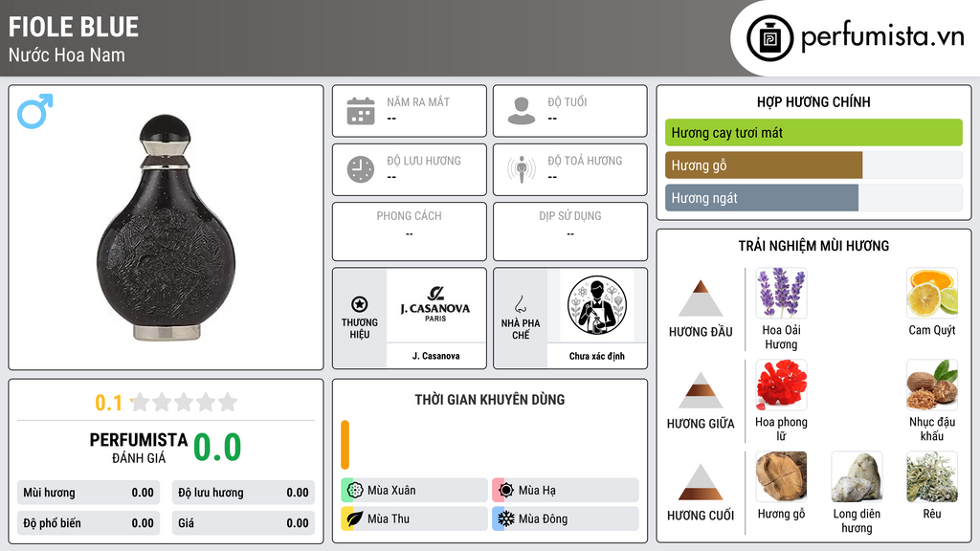The height and width of the screenshot is (551, 980).
Task: Click the brown Hương gỗ accord bar
Action: coord(763,165)
